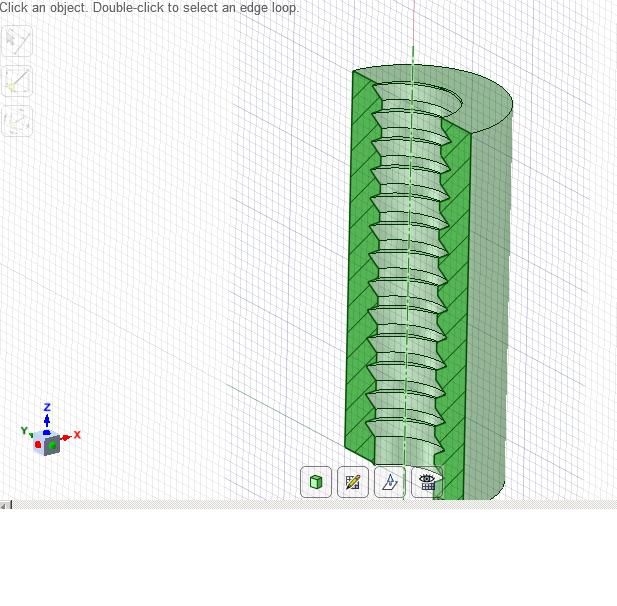Toggle plan view eye-over-grid icon
This screenshot has width=617, height=606.
(x=427, y=482)
